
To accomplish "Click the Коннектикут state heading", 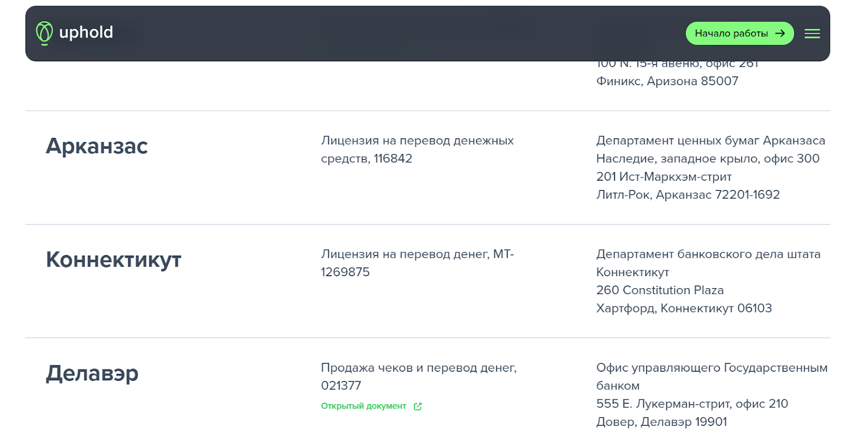I will click(113, 259).
